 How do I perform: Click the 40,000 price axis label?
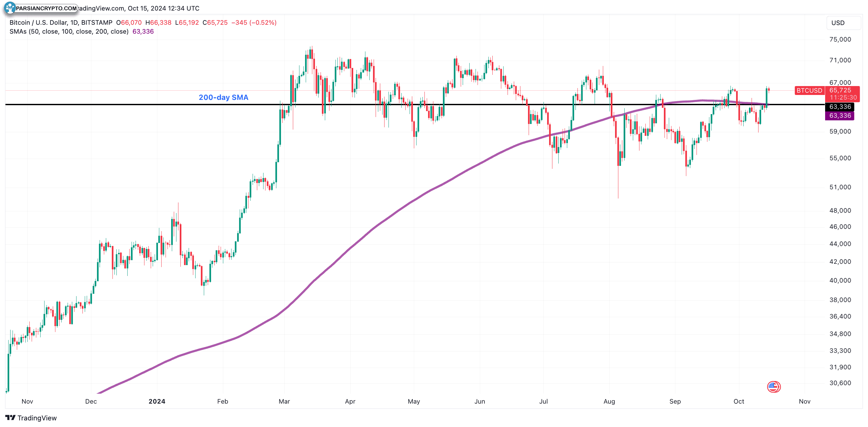[x=840, y=280]
